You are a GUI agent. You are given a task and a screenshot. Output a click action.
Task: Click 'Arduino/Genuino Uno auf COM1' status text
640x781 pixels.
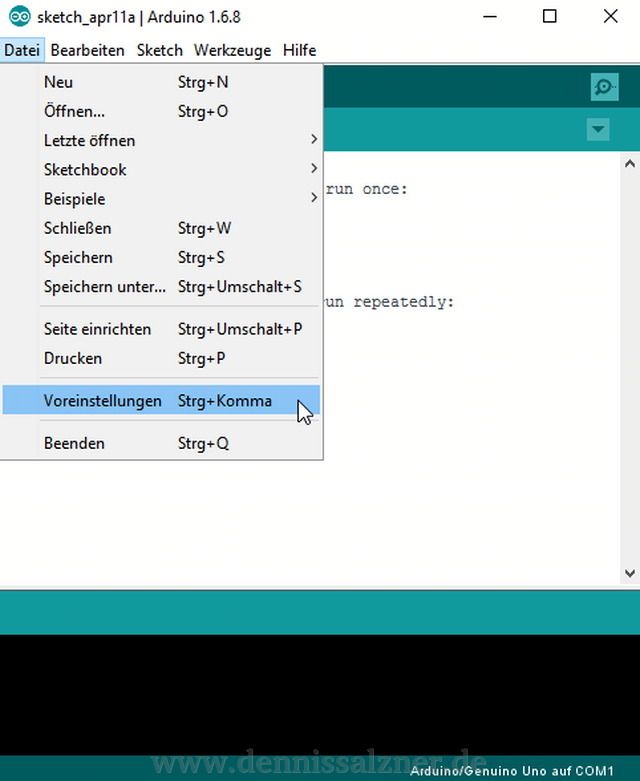click(512, 771)
